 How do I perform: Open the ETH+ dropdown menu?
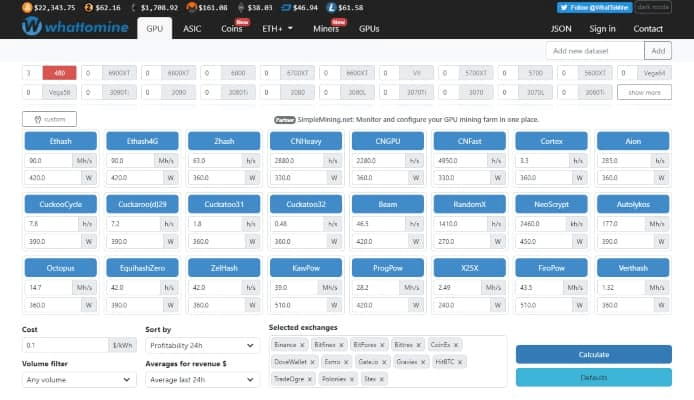[278, 29]
